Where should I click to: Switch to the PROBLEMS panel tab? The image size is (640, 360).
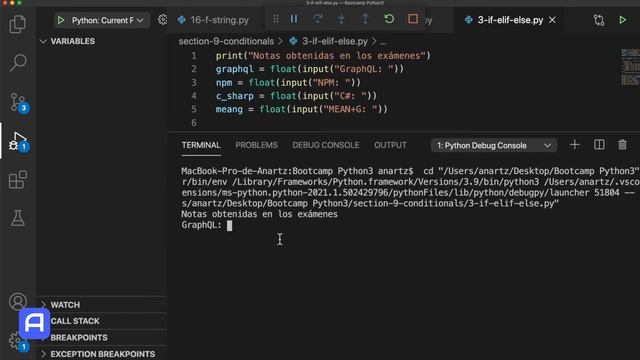256,145
